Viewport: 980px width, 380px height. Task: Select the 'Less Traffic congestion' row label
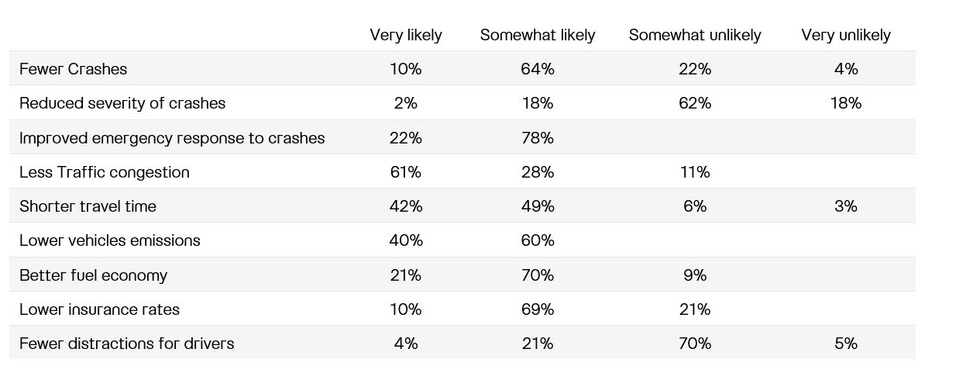105,172
